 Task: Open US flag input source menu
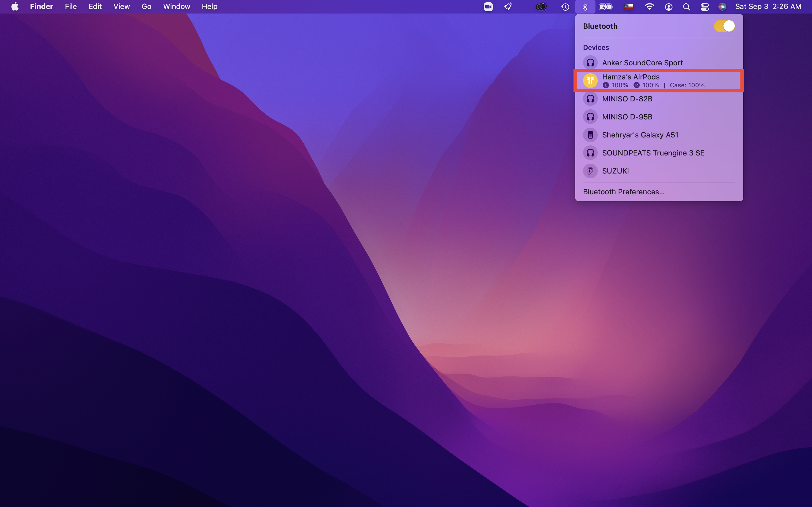(x=628, y=7)
